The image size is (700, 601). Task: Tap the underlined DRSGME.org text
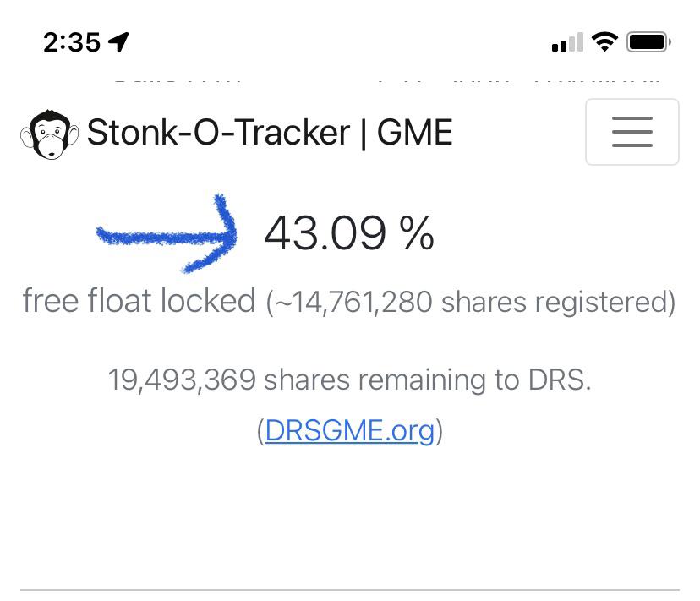[348, 429]
